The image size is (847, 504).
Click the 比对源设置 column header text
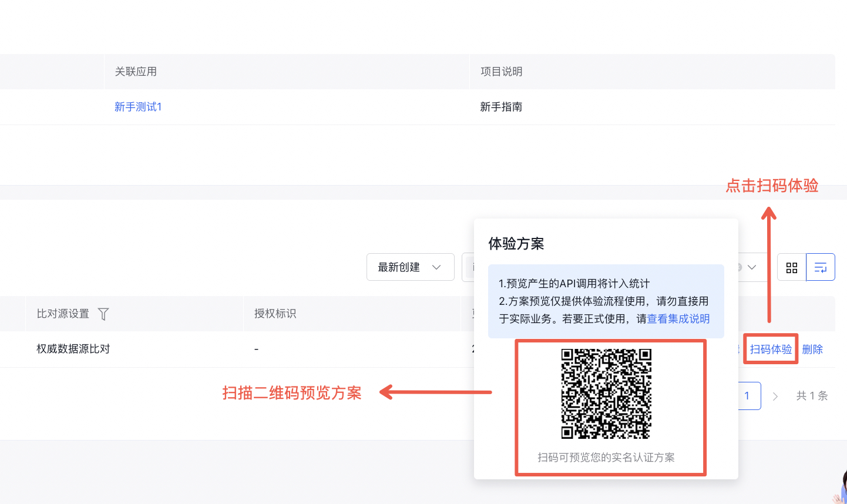(63, 314)
